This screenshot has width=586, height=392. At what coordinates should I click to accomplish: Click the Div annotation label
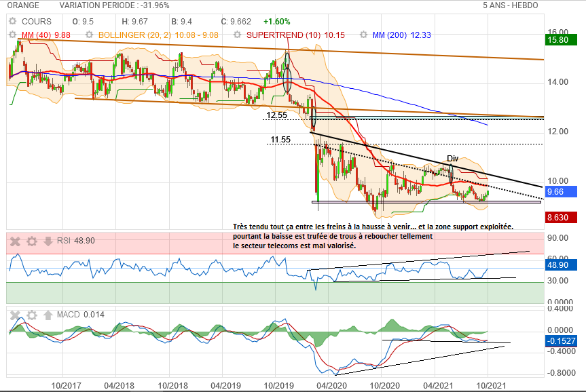tap(453, 158)
